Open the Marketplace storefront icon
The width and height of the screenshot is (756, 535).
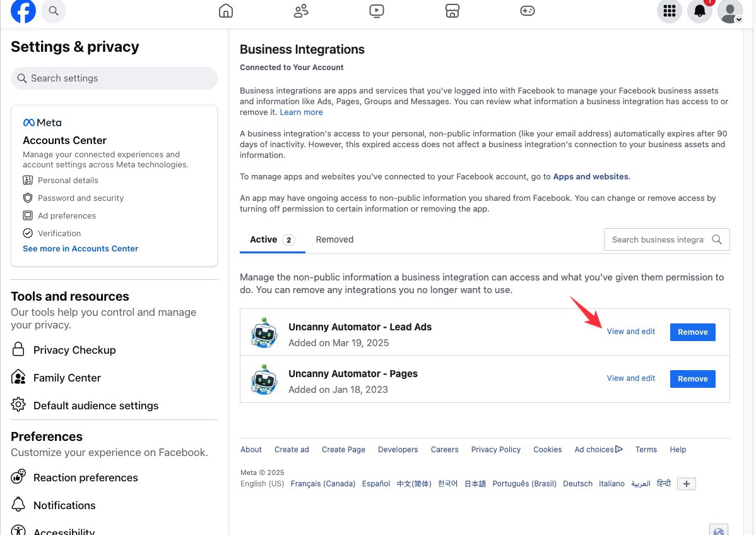(x=452, y=11)
